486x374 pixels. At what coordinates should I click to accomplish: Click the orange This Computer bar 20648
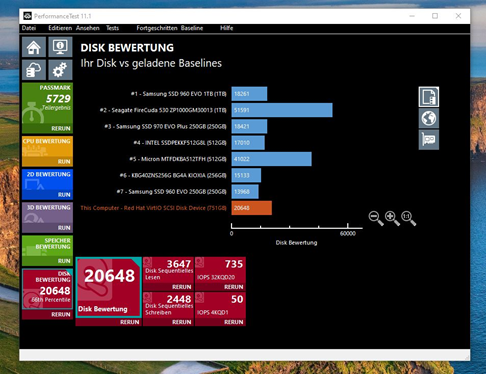point(252,208)
